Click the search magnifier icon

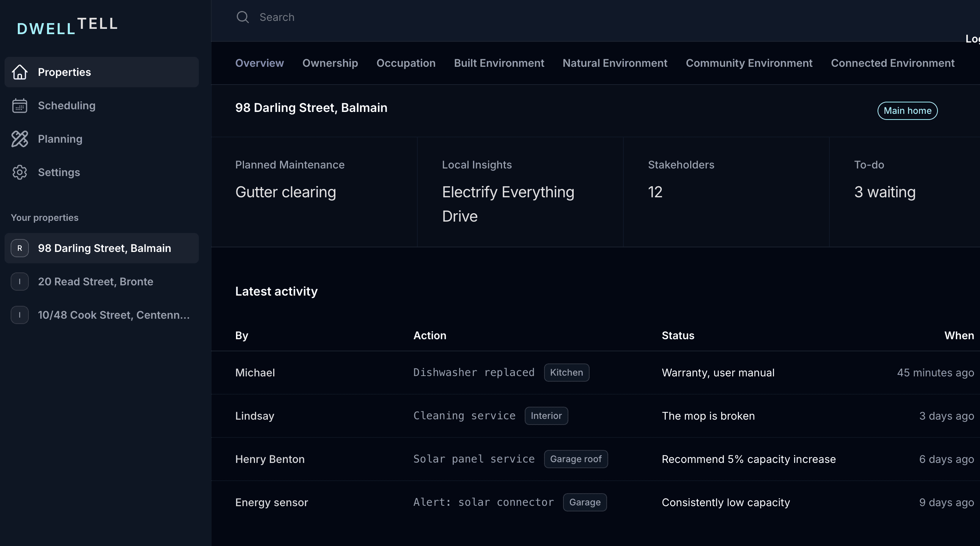click(243, 17)
